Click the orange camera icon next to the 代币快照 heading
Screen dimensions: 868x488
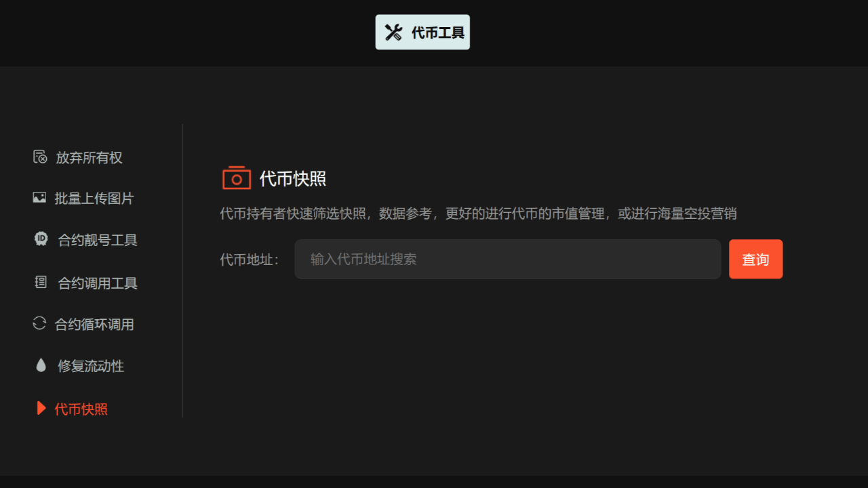(237, 178)
